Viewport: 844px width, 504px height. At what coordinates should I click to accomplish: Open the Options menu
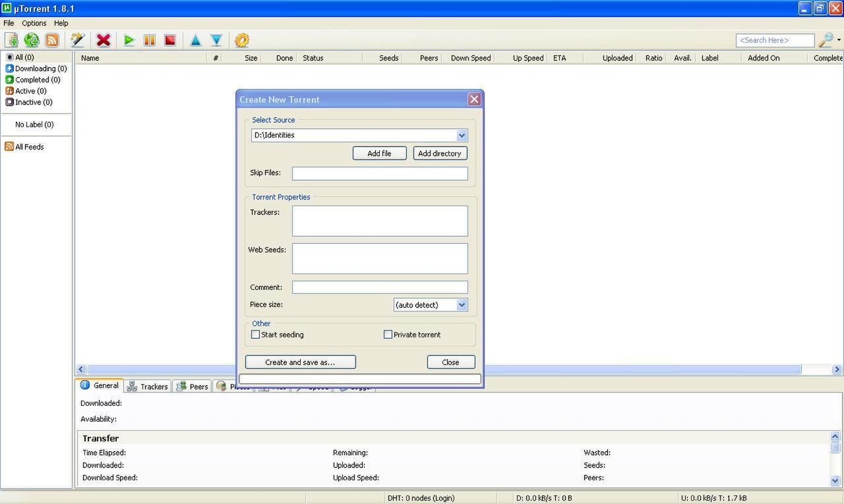tap(34, 23)
